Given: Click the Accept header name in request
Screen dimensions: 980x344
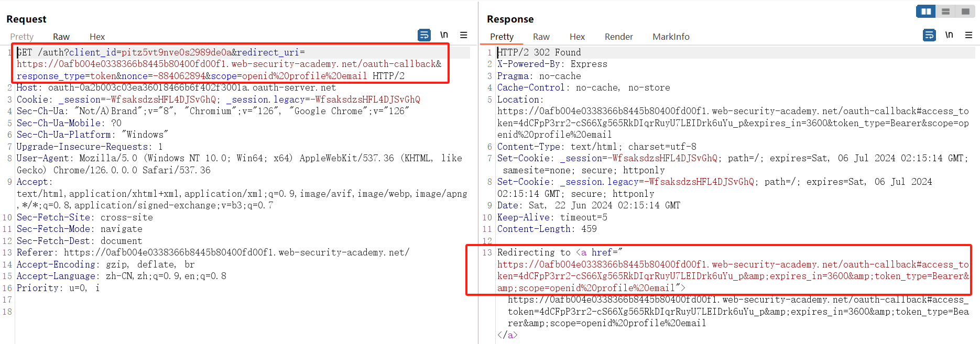Looking at the screenshot, I should click(x=35, y=182).
